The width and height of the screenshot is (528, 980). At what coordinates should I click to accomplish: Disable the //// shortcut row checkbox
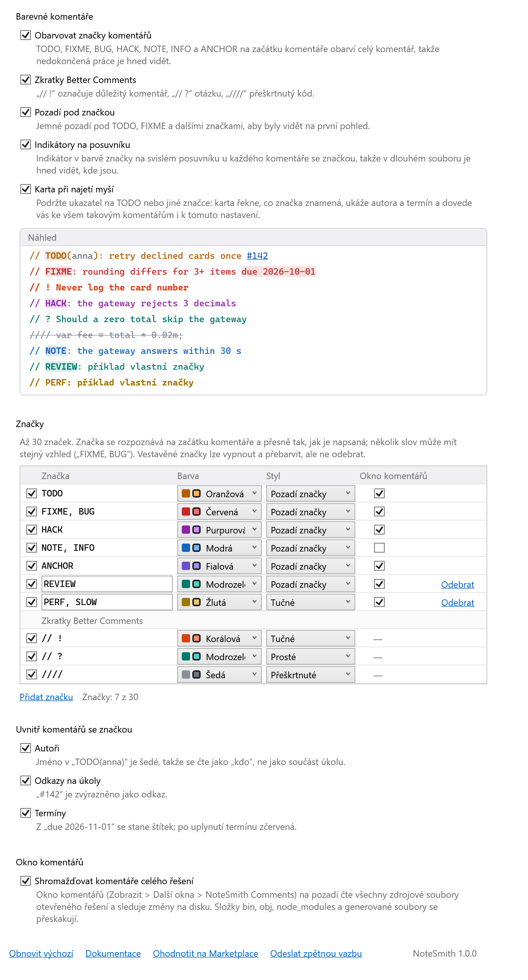click(32, 674)
